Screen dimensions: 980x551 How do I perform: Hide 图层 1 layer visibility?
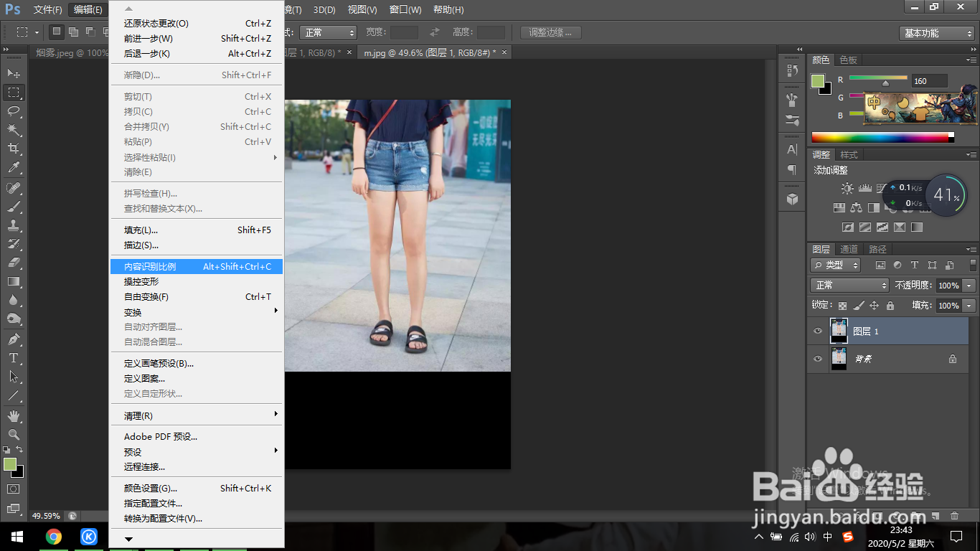(818, 331)
